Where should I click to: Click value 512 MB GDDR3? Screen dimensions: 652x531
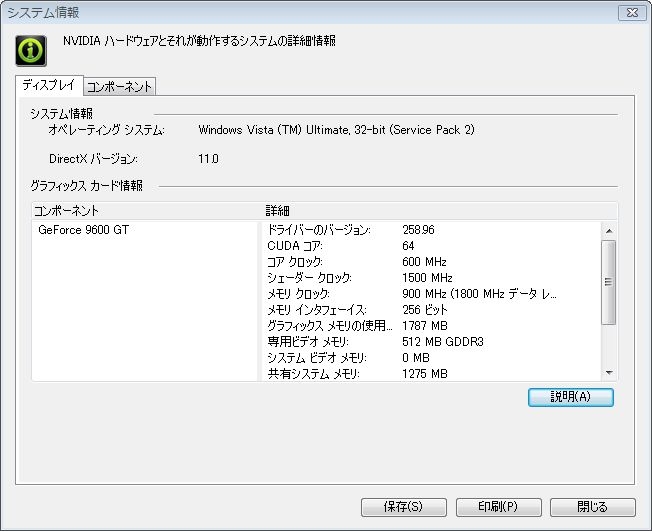pos(443,342)
